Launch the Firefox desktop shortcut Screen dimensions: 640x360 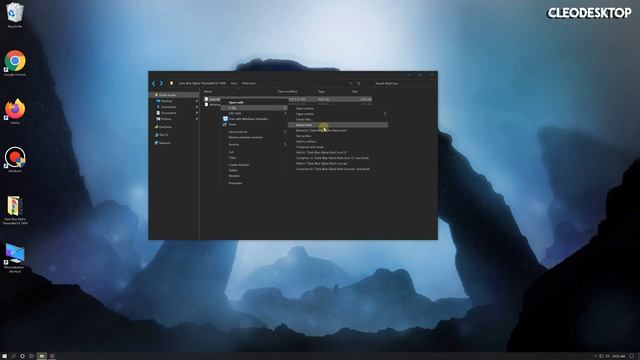[x=15, y=111]
